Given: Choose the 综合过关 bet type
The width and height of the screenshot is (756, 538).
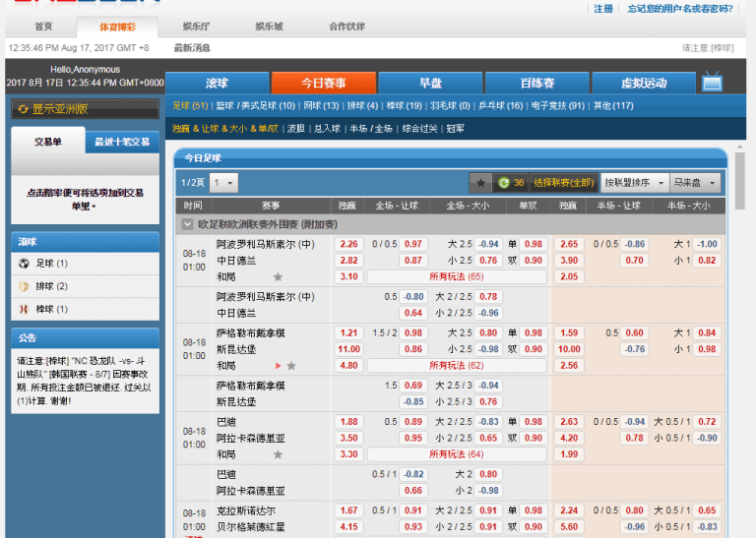Looking at the screenshot, I should click(420, 129).
